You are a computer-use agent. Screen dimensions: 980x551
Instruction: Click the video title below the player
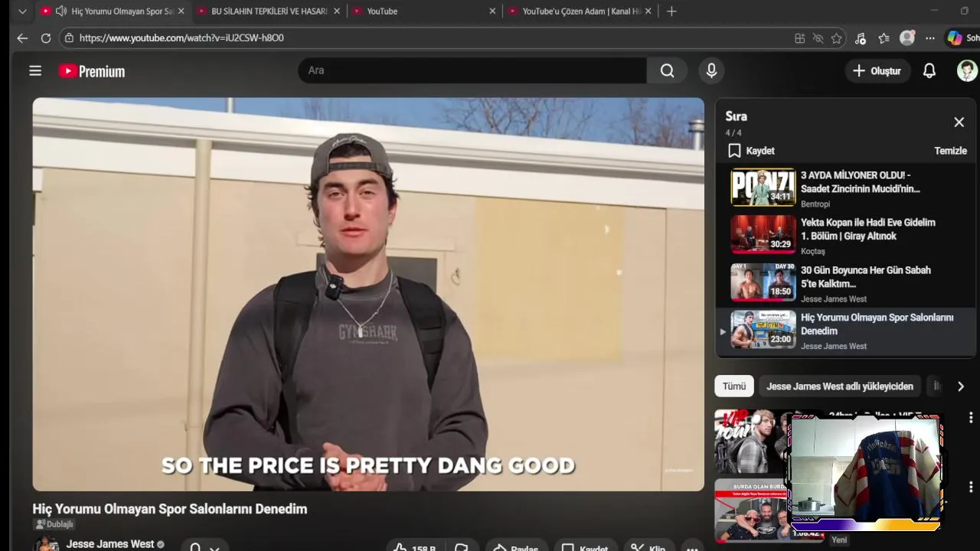click(170, 509)
